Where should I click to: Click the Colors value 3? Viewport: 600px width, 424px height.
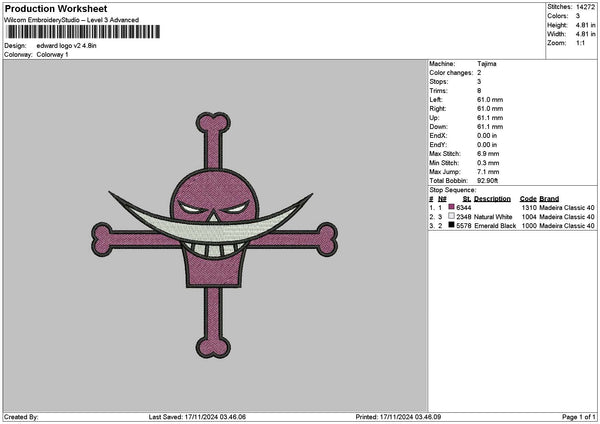(578, 16)
